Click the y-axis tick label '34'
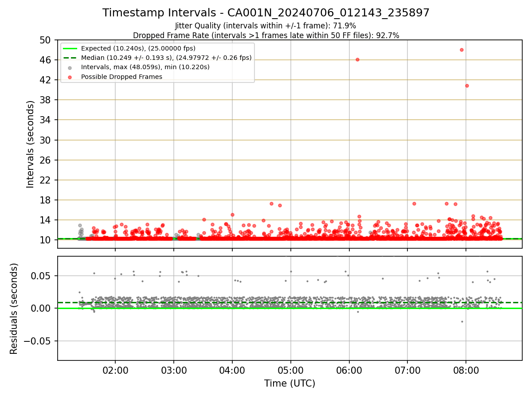Image resolution: width=532 pixels, height=399 pixels. coord(46,120)
